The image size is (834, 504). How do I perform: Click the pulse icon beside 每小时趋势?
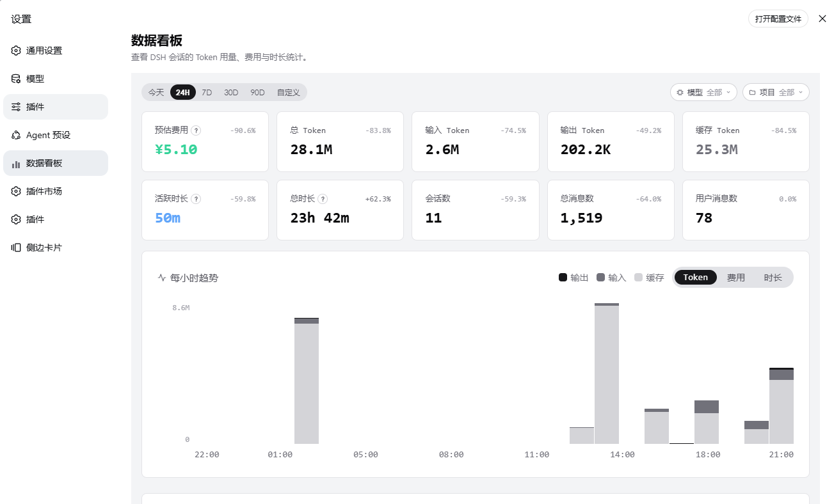click(x=162, y=278)
